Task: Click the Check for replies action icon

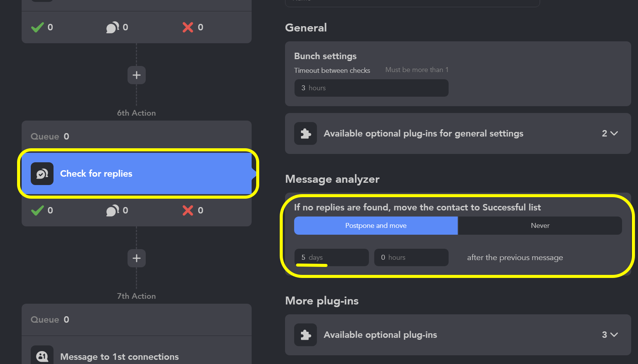Action: tap(42, 174)
